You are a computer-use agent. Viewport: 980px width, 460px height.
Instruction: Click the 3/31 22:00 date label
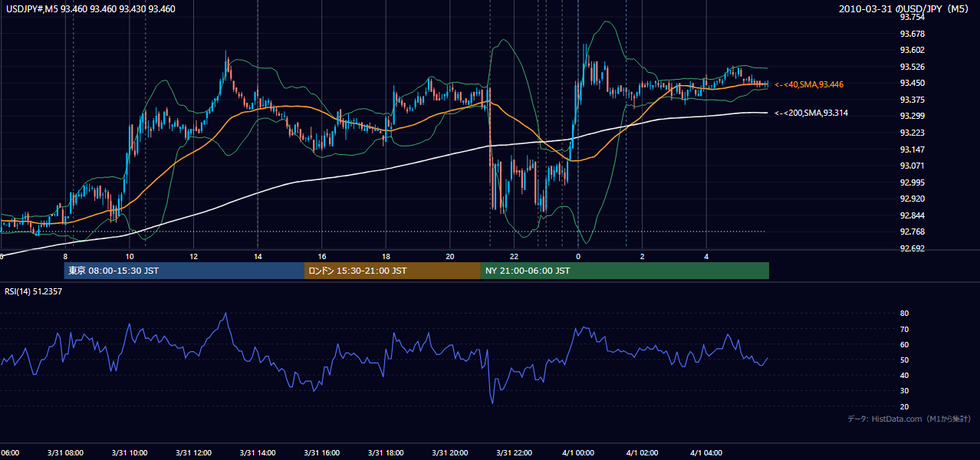point(515,453)
